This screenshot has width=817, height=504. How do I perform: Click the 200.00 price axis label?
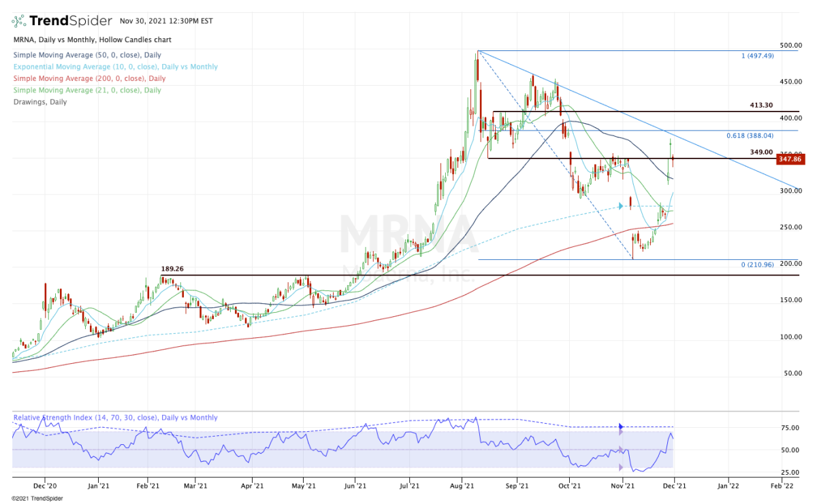(x=790, y=264)
